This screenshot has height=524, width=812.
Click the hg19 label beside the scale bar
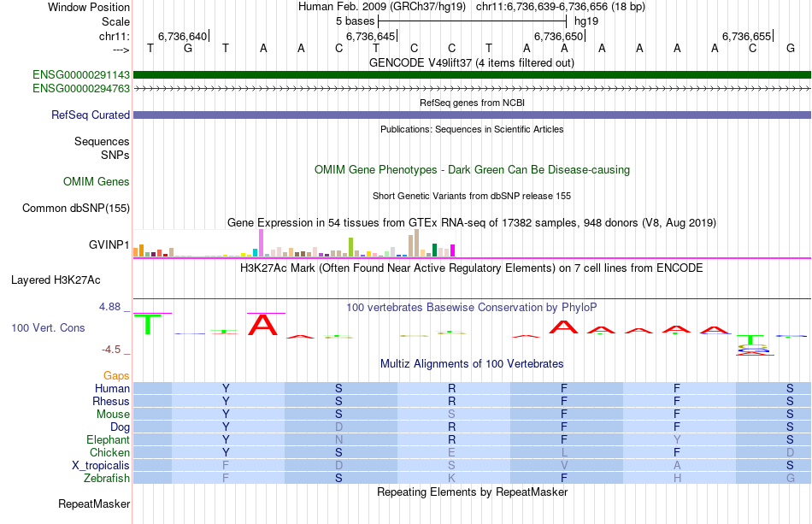pos(586,21)
